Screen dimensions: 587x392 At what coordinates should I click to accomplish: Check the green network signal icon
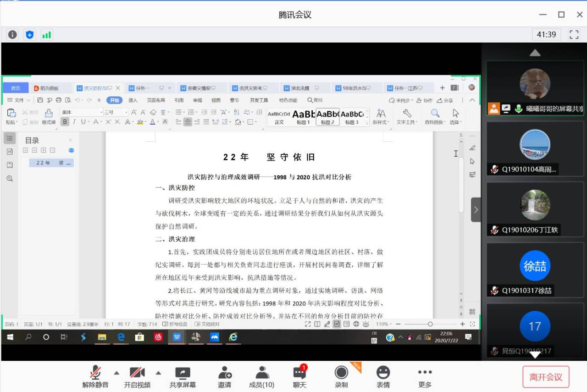[x=46, y=34]
